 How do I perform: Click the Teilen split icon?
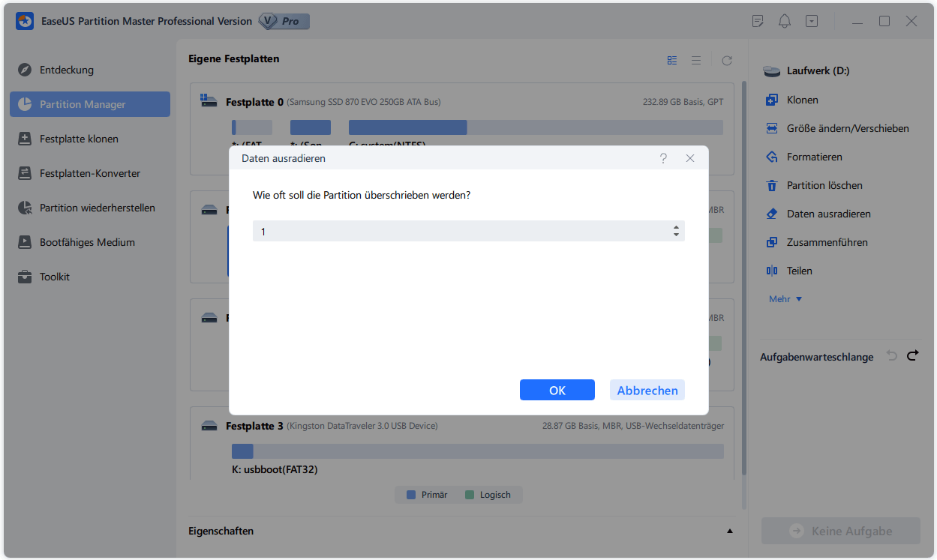tap(772, 271)
